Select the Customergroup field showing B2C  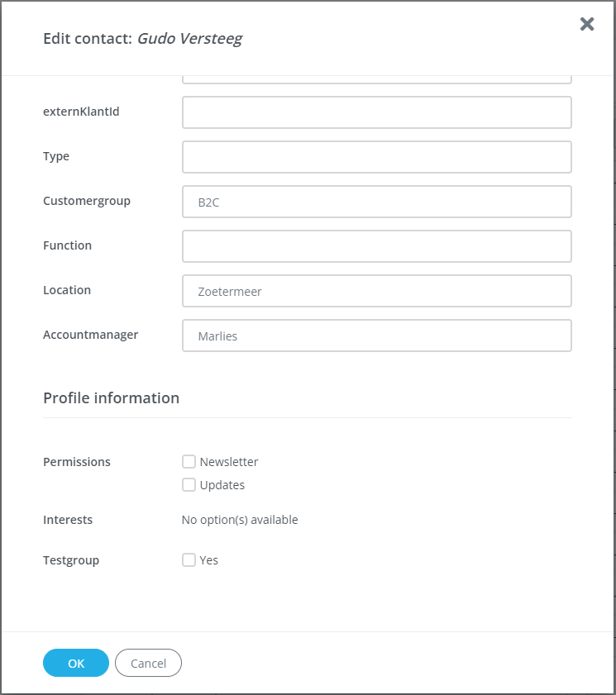pyautogui.click(x=376, y=201)
